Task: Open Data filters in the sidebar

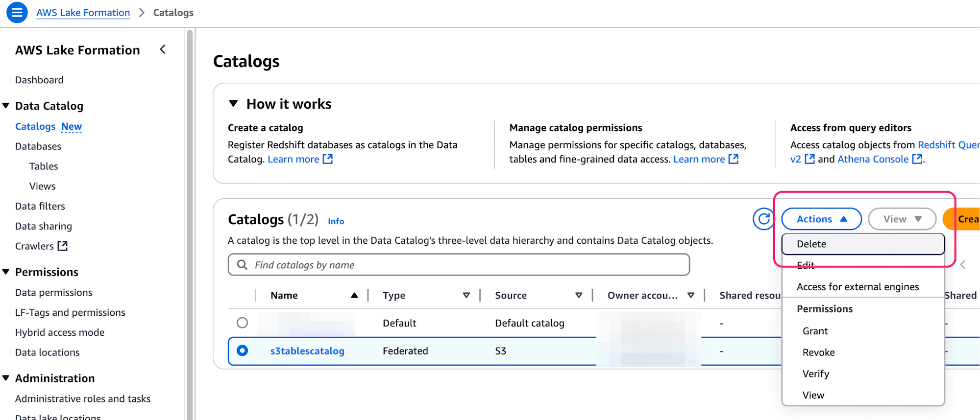Action: pos(40,206)
